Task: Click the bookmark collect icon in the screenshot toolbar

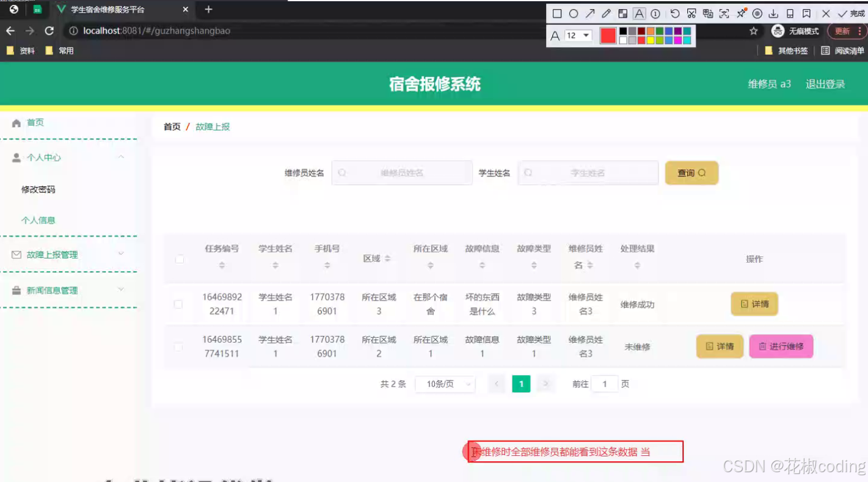Action: coord(807,13)
